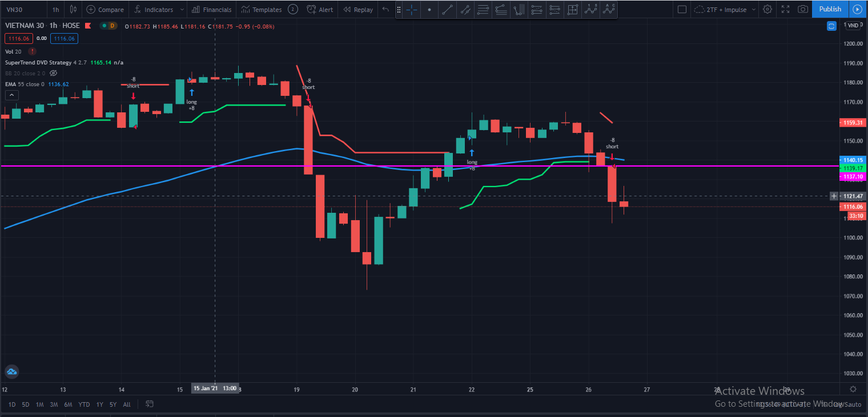868x417 pixels.
Task: Open the time axis settings gear
Action: point(853,389)
